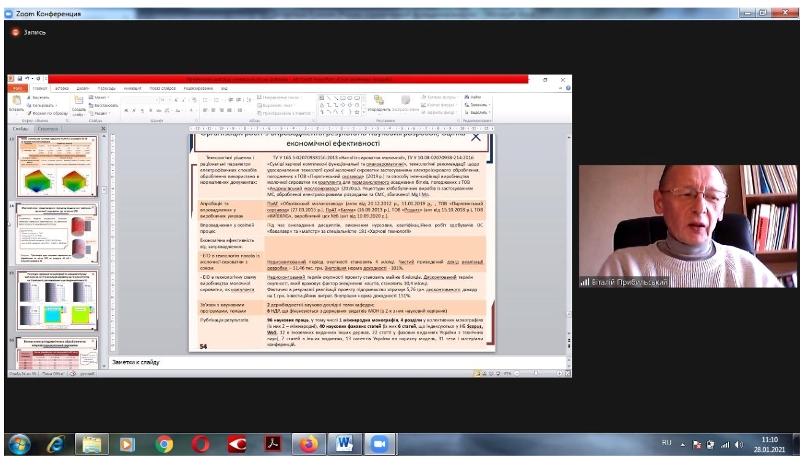Click the Вставить paste button
Screen dimensions: 800x461
point(14,105)
